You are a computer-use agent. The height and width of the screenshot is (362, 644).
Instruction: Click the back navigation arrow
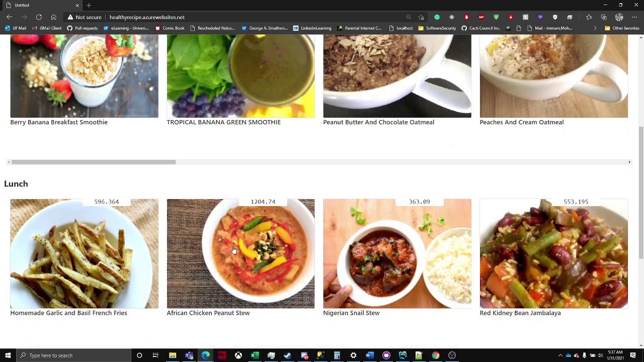point(9,17)
